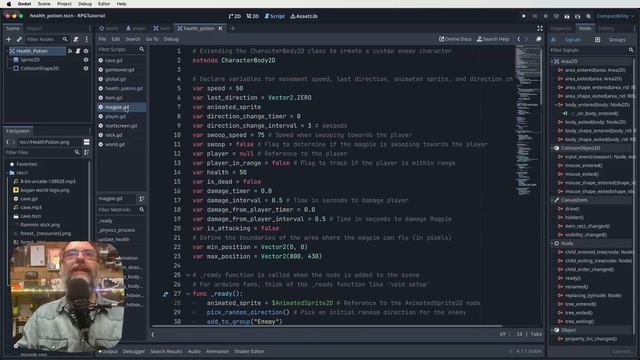Switch to the Script workspace
Screen dimensions: 640x360
tap(274, 16)
